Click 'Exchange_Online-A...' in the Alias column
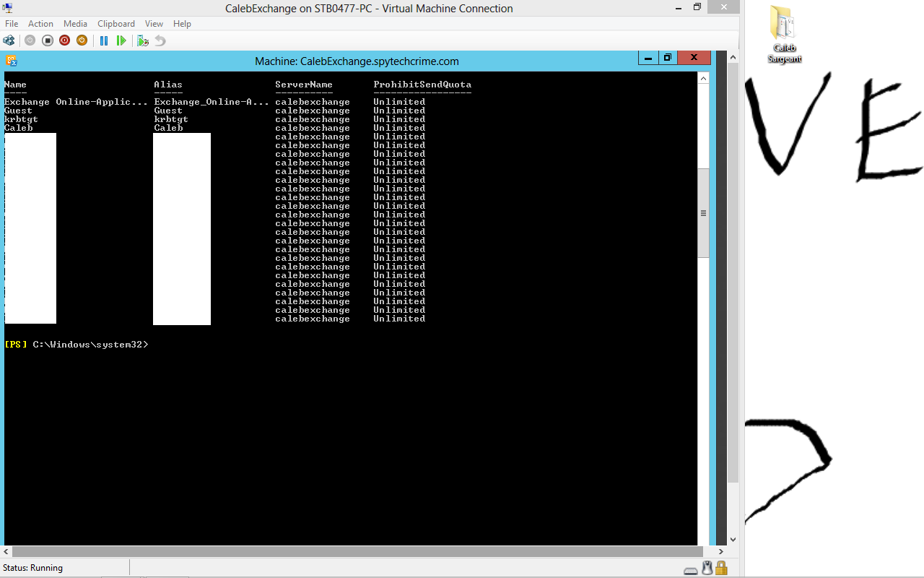Screen dimensions: 924x578 click(212, 102)
